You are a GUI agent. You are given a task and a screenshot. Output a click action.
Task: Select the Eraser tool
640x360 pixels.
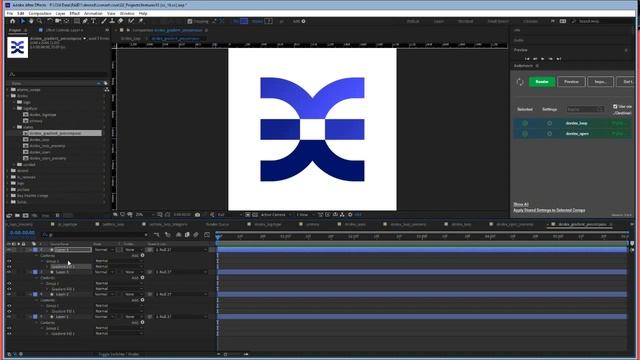pyautogui.click(x=120, y=21)
